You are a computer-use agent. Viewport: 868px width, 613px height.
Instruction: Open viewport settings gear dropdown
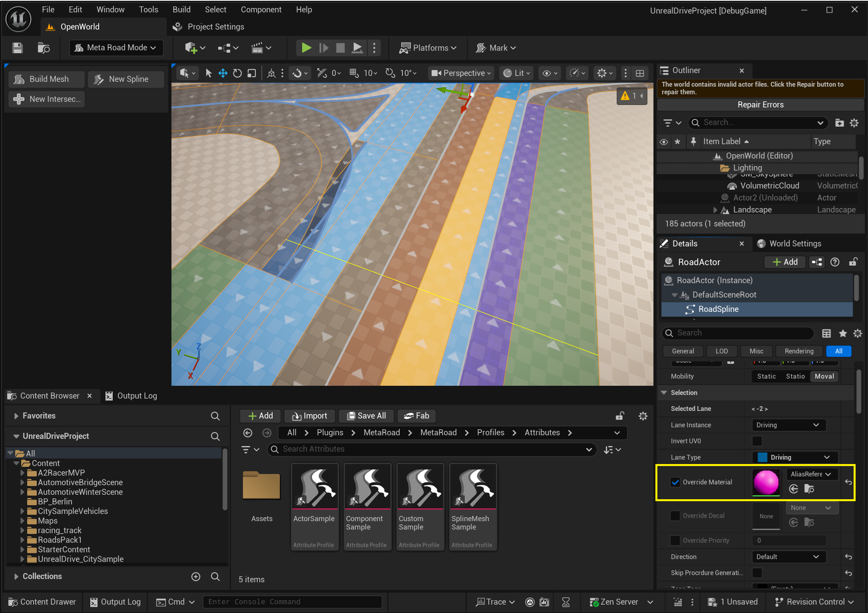pos(605,73)
